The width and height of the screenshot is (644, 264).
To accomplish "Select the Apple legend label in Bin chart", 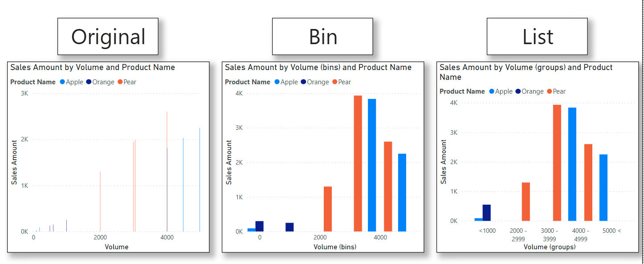I will [289, 82].
